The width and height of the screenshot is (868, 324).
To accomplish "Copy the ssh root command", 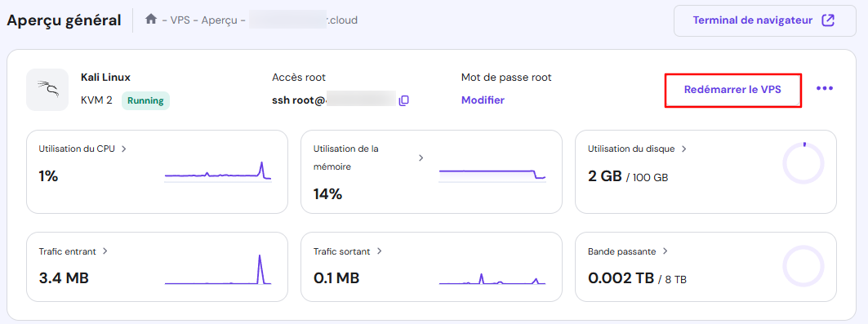I will [403, 100].
